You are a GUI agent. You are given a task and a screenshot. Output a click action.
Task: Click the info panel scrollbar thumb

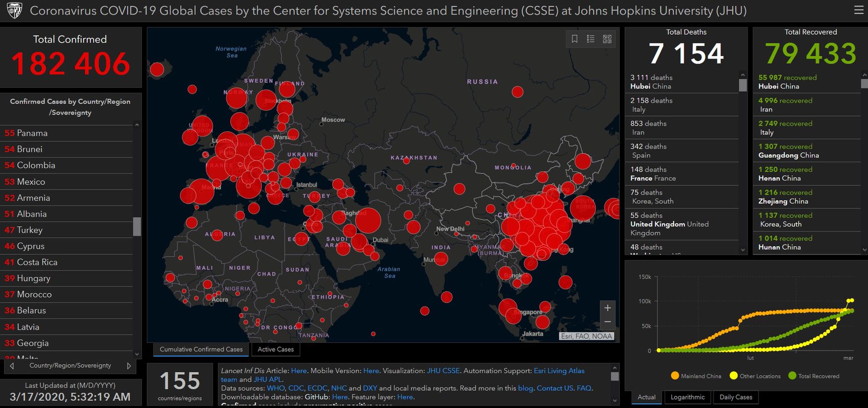(614, 376)
